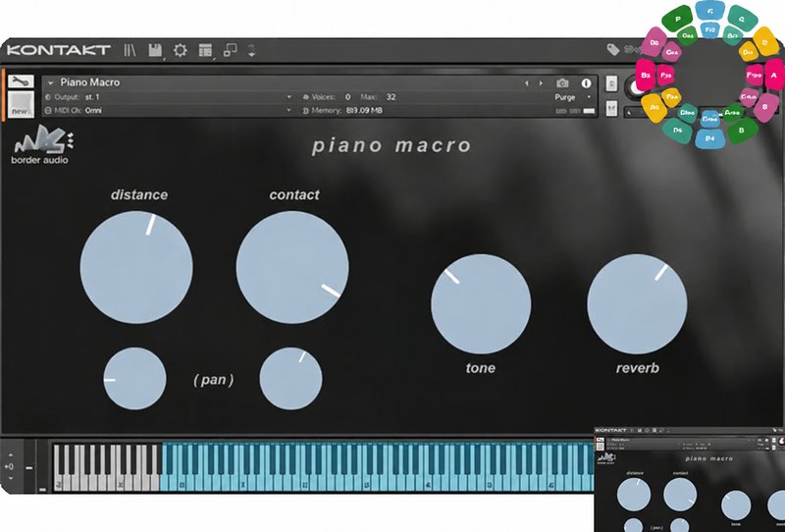
Task: Open the Output st. 1 dropdown arrow
Action: point(288,96)
